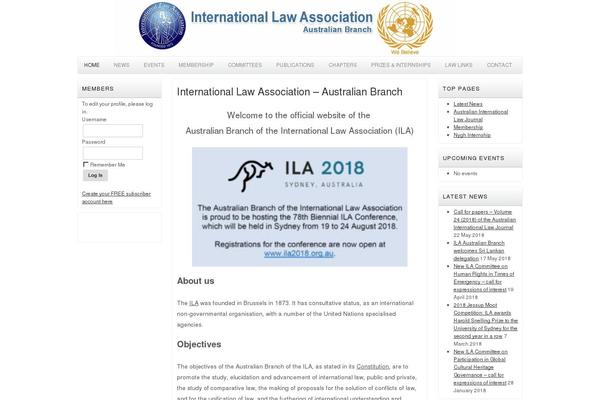
Task: Go to the EVENTS menu
Action: 154,65
